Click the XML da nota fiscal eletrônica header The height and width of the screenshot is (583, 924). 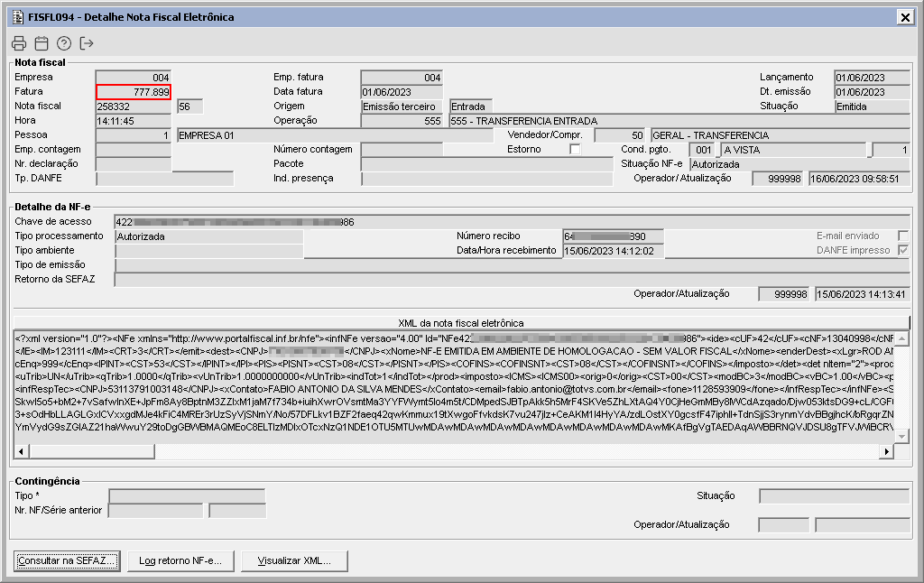click(461, 323)
